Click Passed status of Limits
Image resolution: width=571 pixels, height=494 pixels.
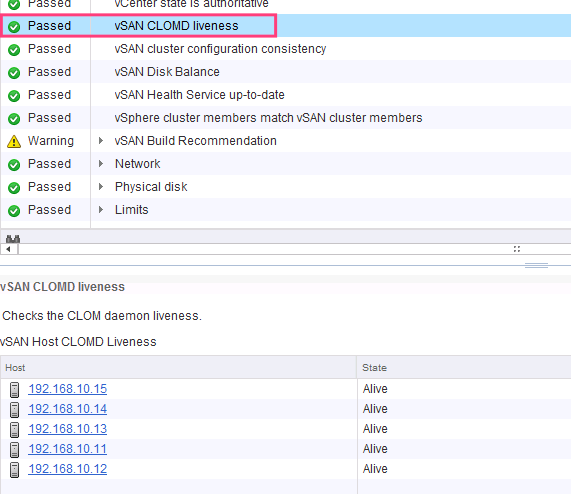tap(50, 210)
